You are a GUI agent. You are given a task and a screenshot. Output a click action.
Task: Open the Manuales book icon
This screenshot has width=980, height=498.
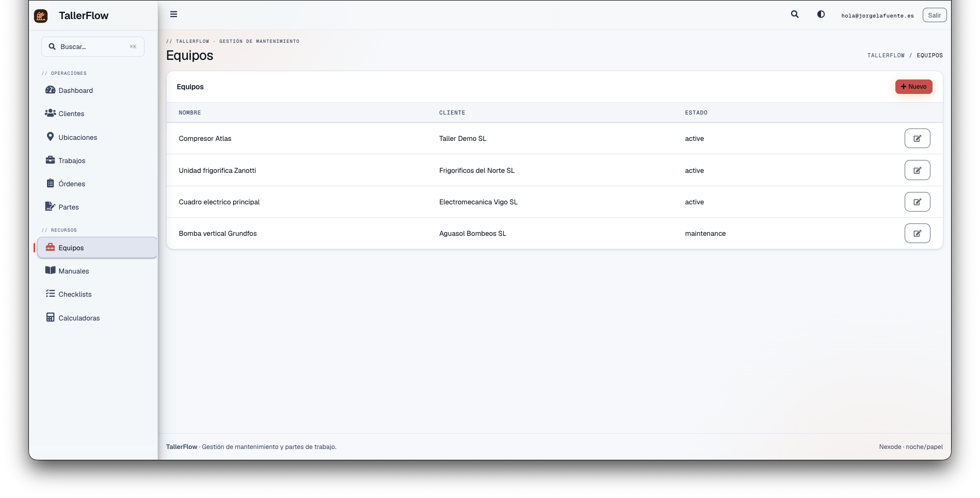pyautogui.click(x=51, y=270)
